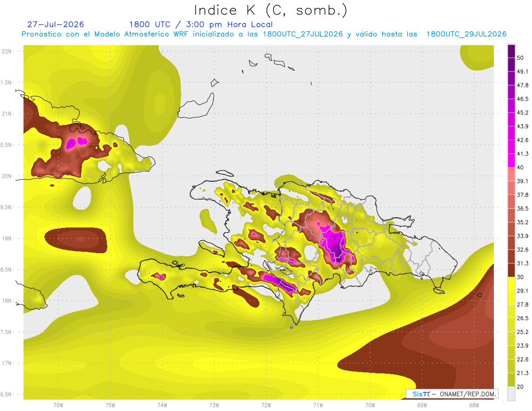Screen dimensions: 532x411
Task: Click the colorbar value '46.5'
Action: [x=523, y=99]
